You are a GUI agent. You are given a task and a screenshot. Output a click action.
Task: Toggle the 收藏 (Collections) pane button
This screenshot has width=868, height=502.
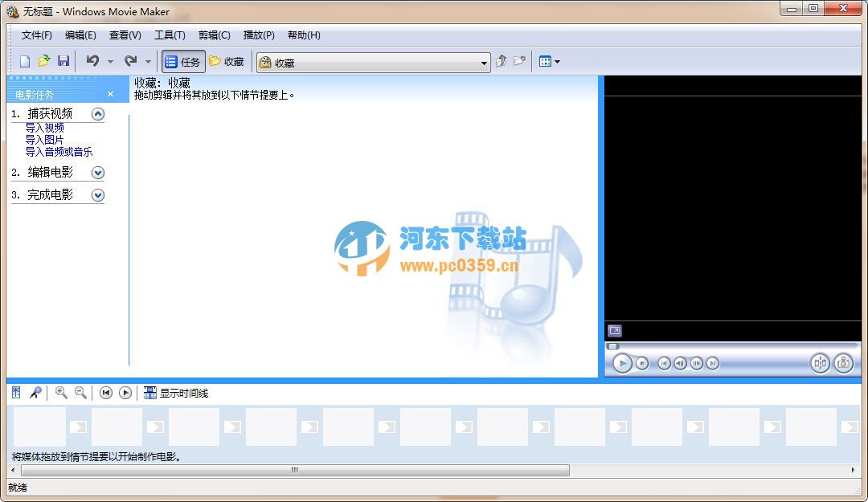(226, 61)
